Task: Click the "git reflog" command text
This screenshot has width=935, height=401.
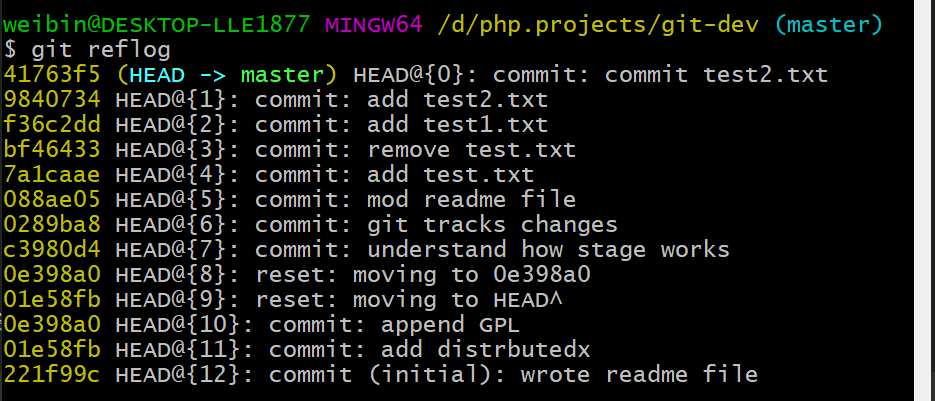Action: tap(101, 50)
